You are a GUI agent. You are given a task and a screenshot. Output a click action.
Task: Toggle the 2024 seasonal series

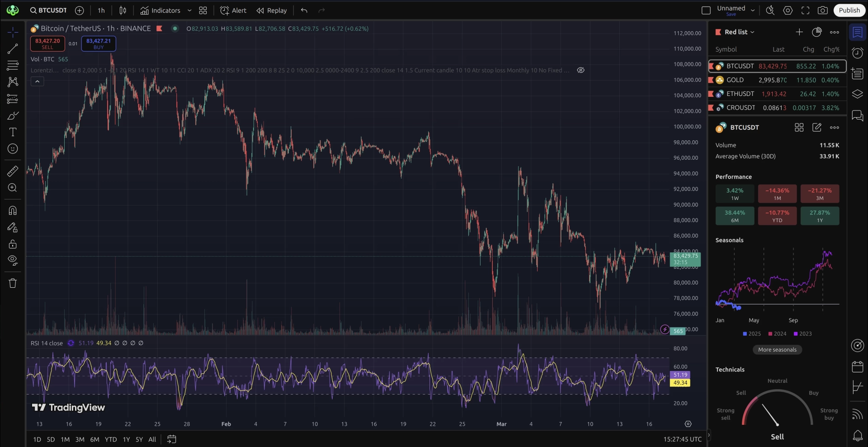pos(777,334)
